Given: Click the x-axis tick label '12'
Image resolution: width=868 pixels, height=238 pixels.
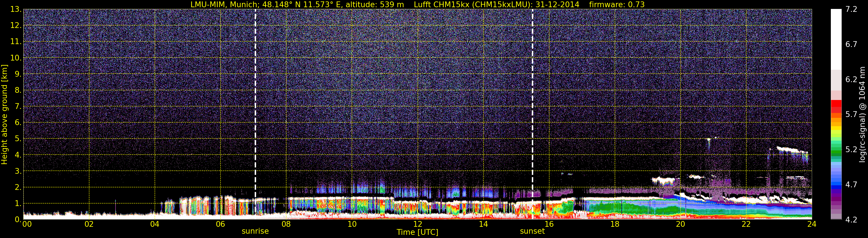Looking at the screenshot, I should [x=417, y=224].
